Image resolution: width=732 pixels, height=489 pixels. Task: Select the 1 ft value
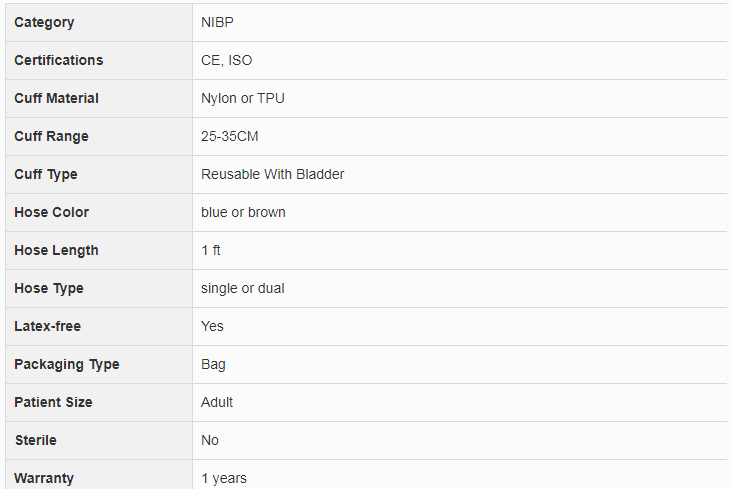coord(211,250)
